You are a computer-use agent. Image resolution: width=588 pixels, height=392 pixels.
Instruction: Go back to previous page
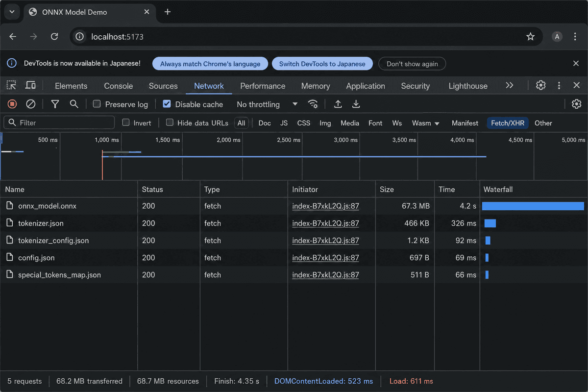(13, 37)
